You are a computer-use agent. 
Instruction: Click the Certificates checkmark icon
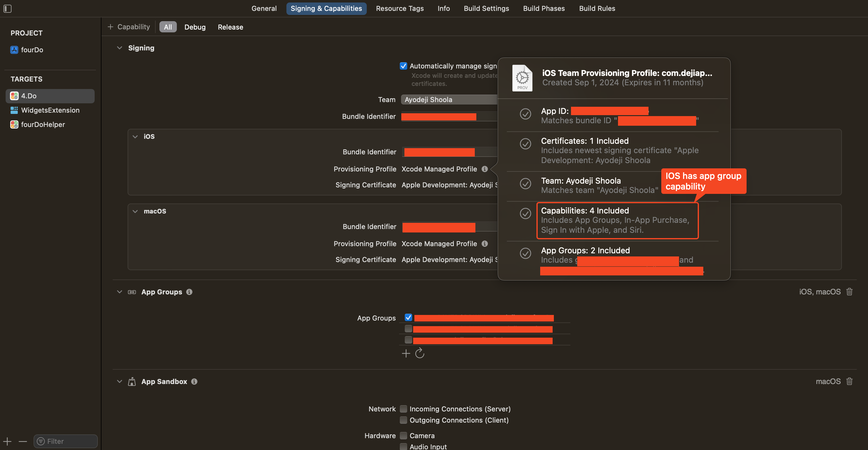525,144
